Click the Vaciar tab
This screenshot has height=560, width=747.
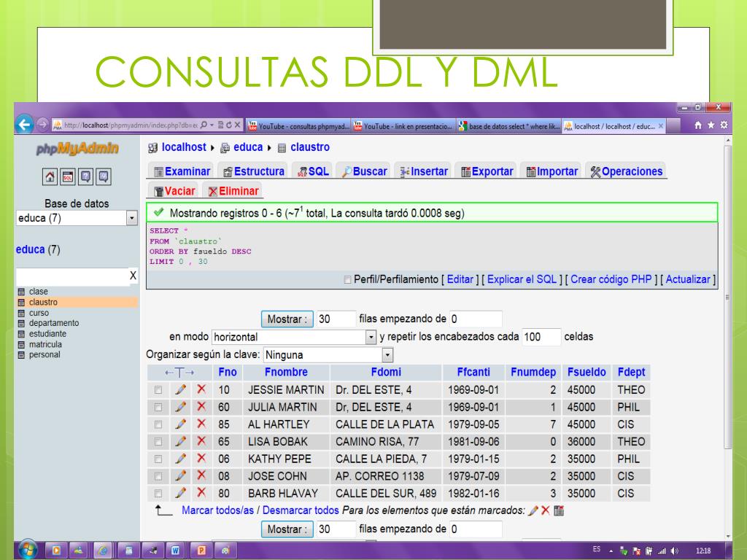[174, 191]
